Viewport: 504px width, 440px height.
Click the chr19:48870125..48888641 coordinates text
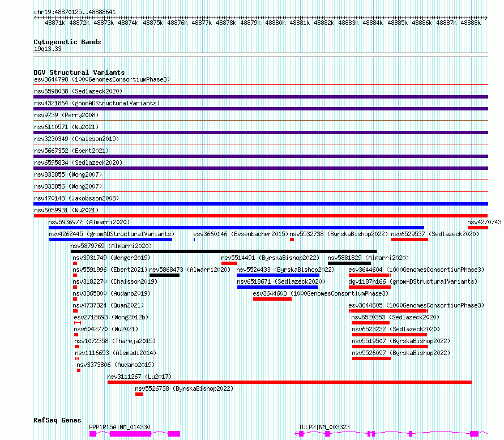click(x=75, y=12)
